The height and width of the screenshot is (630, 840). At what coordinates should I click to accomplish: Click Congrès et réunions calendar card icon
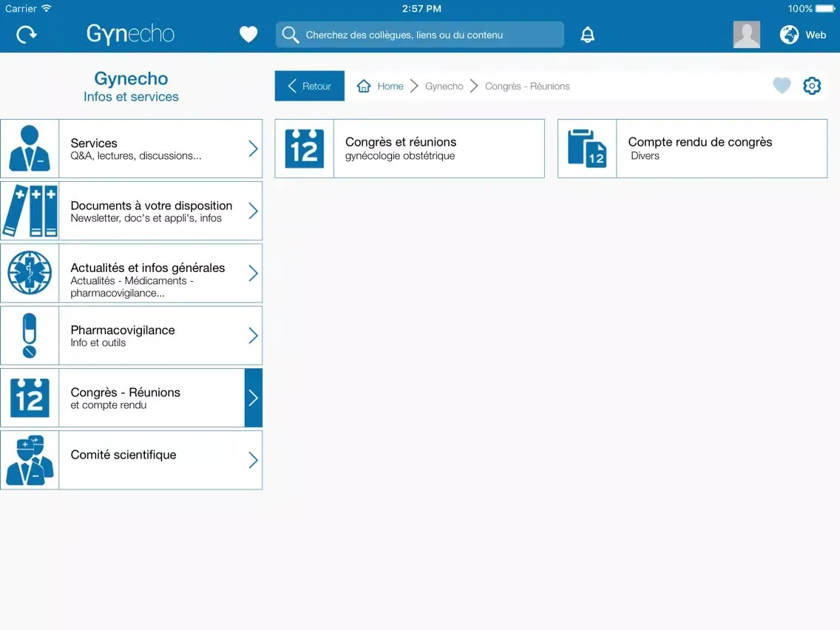(x=305, y=149)
